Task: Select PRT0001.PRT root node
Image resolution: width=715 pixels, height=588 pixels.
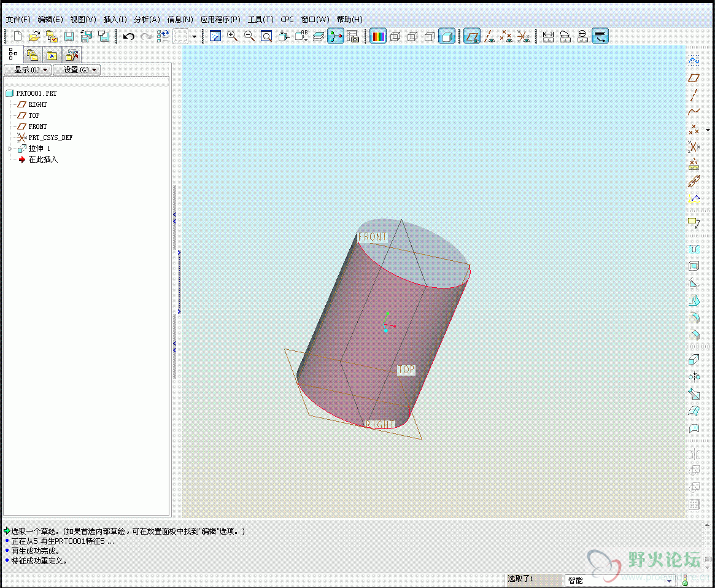Action: [x=31, y=93]
